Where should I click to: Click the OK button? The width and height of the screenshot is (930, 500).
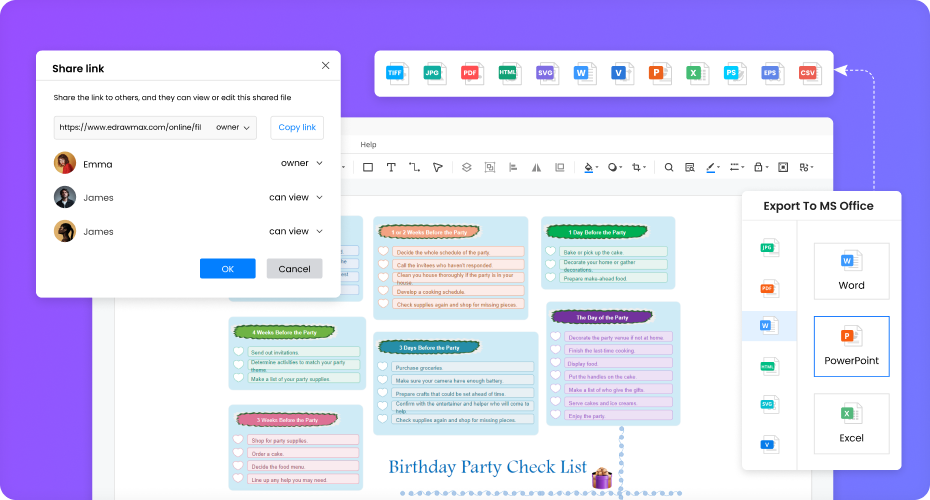coord(227,268)
